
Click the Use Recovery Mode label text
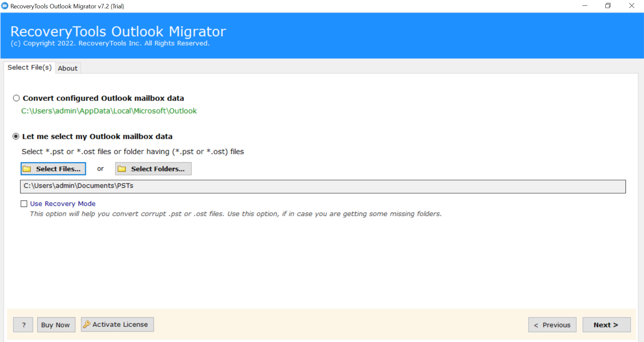point(63,204)
